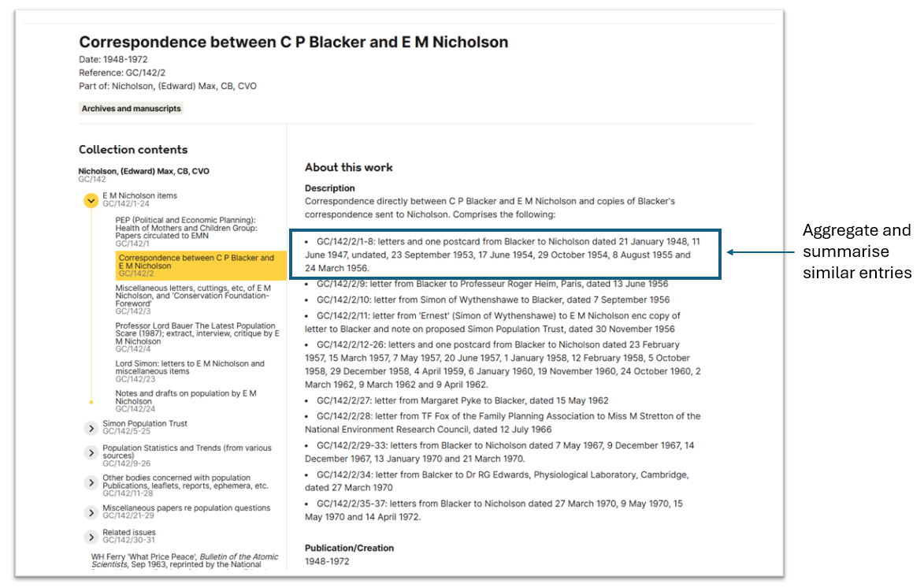924x588 pixels.
Task: Expand the Related issues section
Action: point(91,537)
